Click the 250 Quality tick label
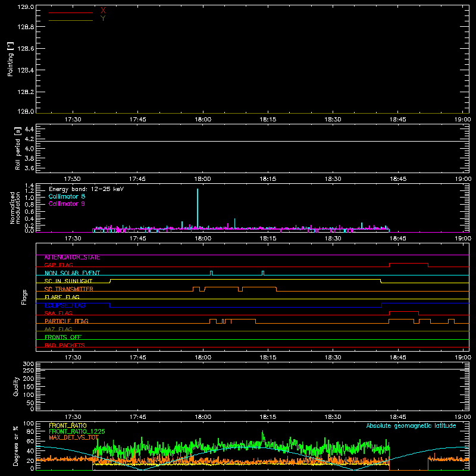Screen dimensions: 476x476 [x=29, y=370]
